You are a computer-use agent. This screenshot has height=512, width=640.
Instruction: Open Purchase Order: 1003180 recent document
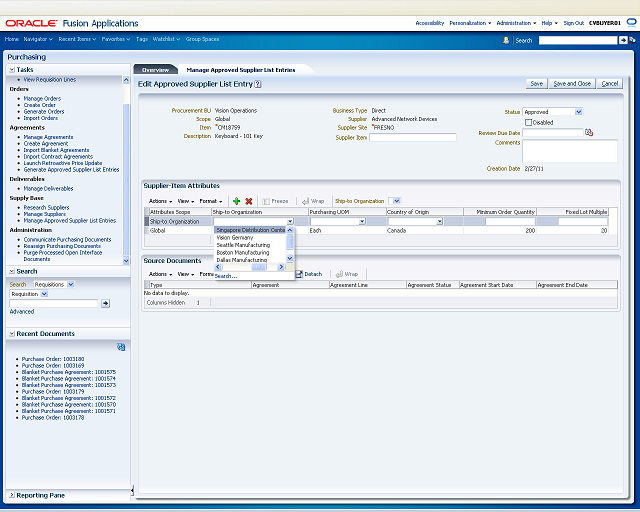pyautogui.click(x=53, y=359)
